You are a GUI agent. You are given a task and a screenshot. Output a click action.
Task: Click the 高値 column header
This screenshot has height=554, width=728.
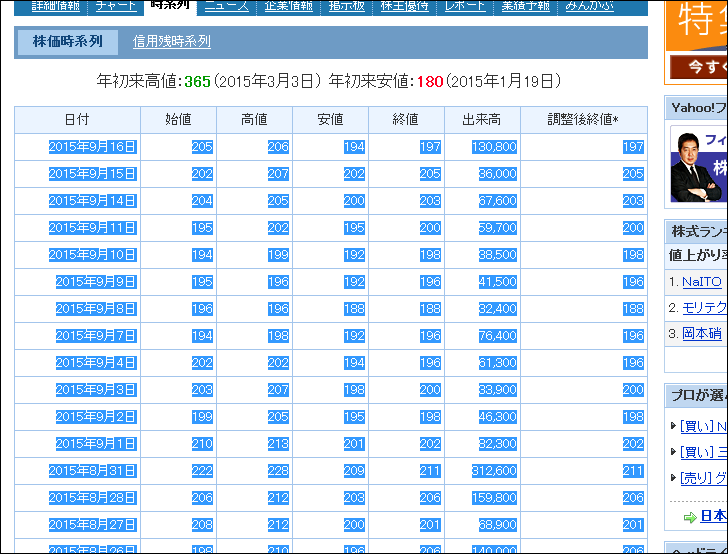(x=254, y=120)
